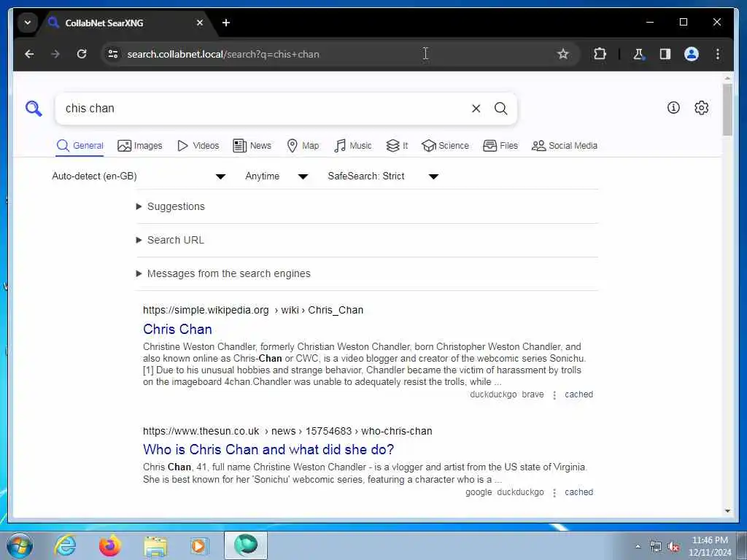
Task: Click the 'chis chan' search input field
Action: [x=262, y=109]
